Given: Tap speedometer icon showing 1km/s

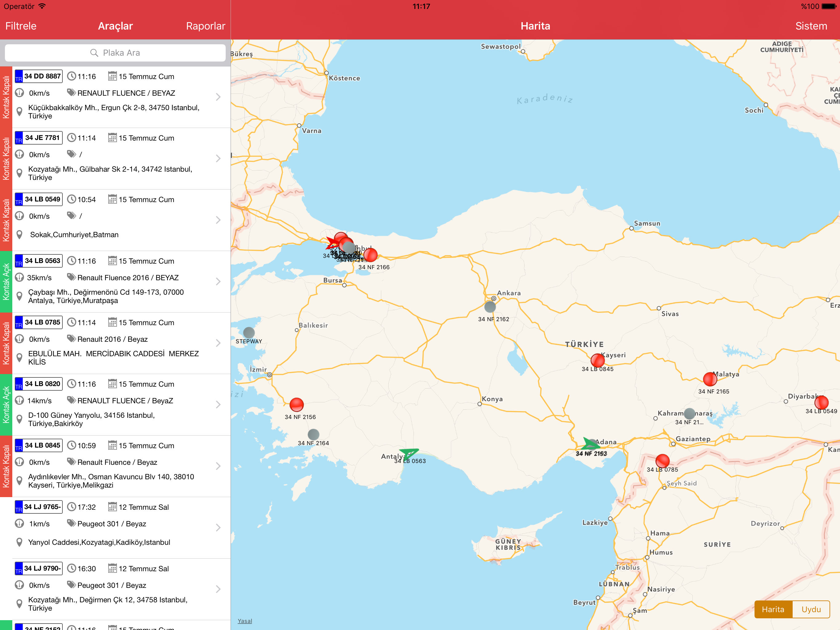Looking at the screenshot, I should [x=19, y=524].
